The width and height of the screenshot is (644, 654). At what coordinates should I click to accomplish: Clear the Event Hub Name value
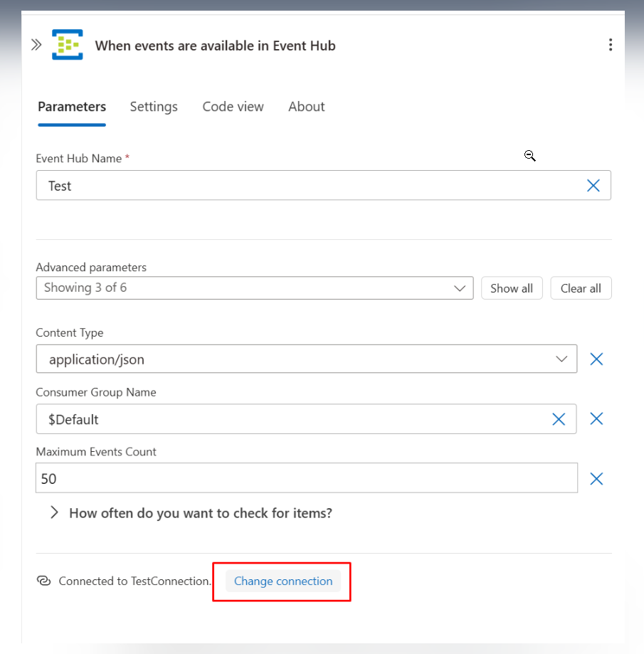click(x=593, y=186)
